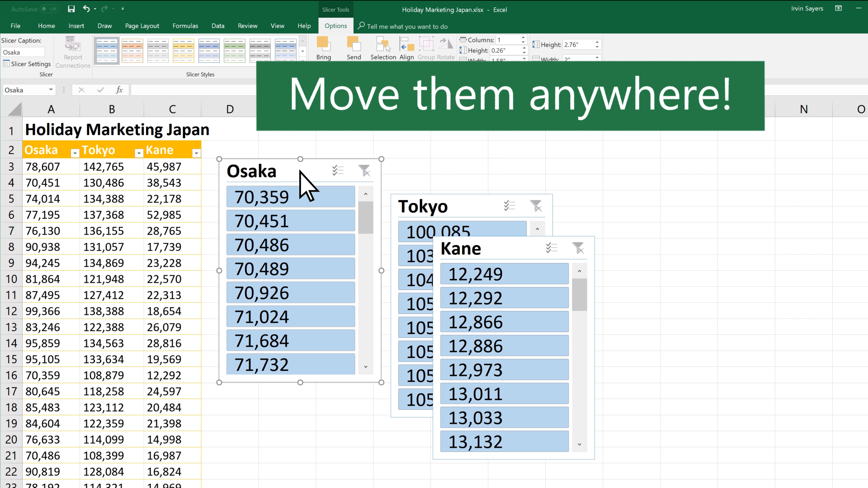The height and width of the screenshot is (488, 868).
Task: Click the Bring Forward icon
Action: tap(323, 44)
